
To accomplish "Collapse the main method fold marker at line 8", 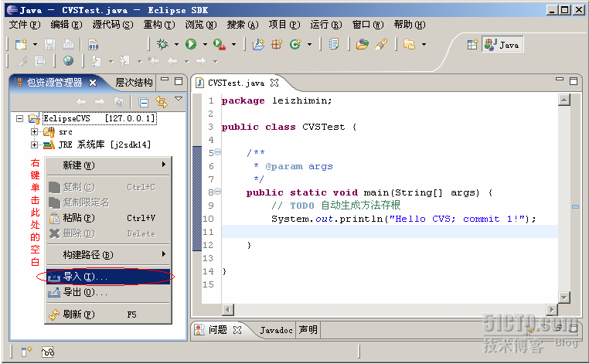I will pos(217,192).
